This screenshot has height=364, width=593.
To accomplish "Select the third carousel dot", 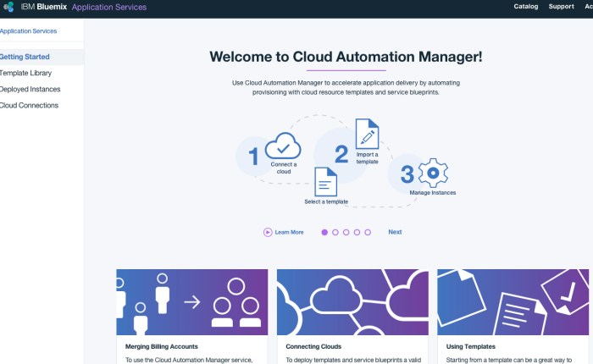I will click(x=346, y=233).
